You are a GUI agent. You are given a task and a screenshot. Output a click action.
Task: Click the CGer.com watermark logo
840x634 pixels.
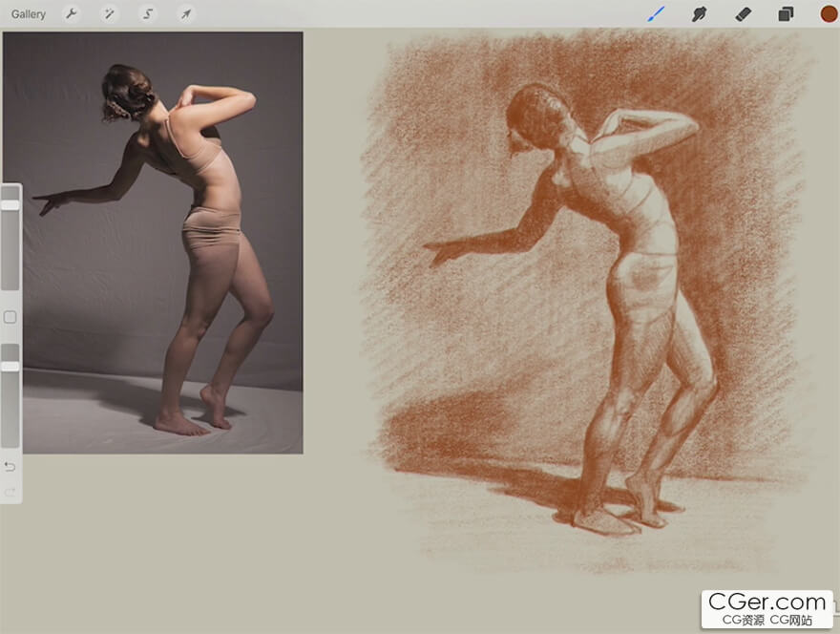(x=766, y=607)
